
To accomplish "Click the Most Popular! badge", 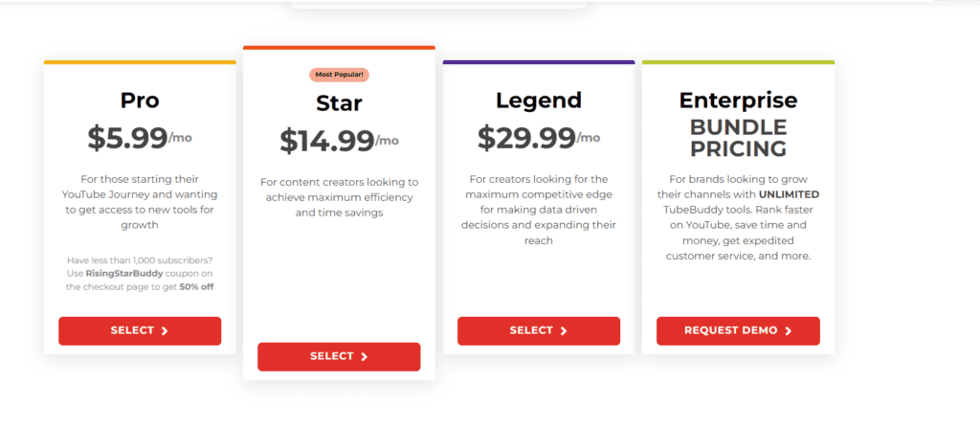I will [x=339, y=75].
